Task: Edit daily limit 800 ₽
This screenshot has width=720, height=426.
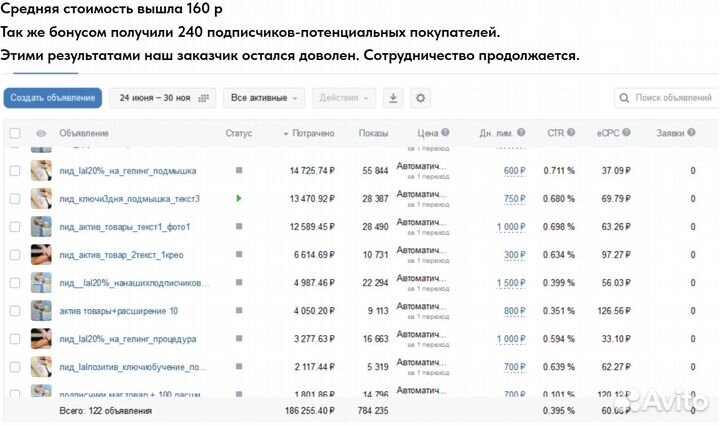Action: click(x=514, y=311)
